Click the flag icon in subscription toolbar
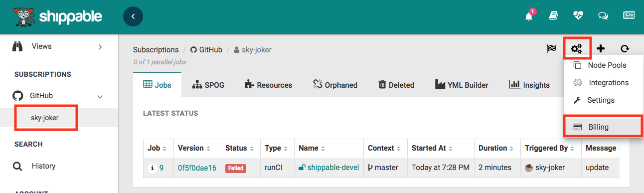Viewport: 644px width, 193px height. (x=551, y=48)
